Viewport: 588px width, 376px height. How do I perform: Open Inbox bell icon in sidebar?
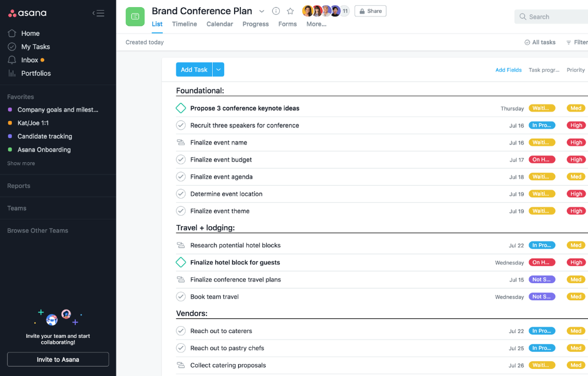12,60
